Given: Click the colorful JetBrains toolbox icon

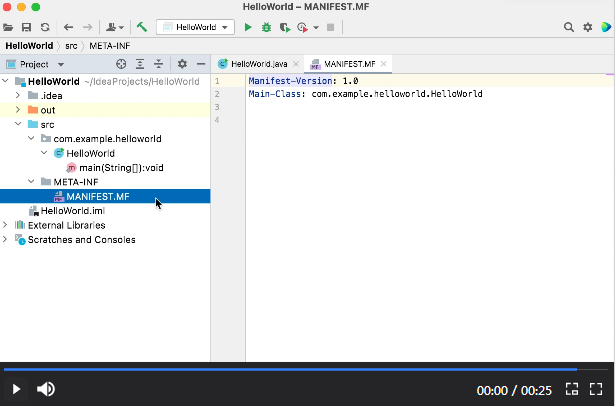Looking at the screenshot, I should coord(606,27).
